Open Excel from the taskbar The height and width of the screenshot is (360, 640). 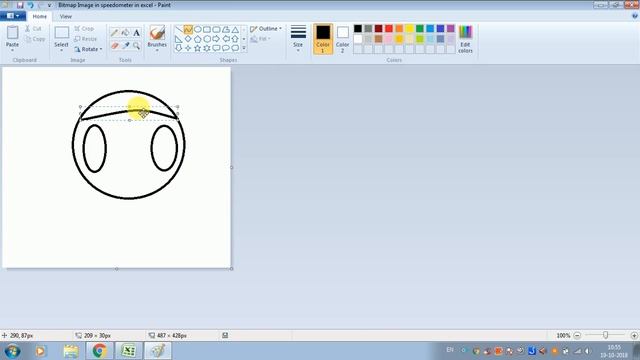point(128,351)
